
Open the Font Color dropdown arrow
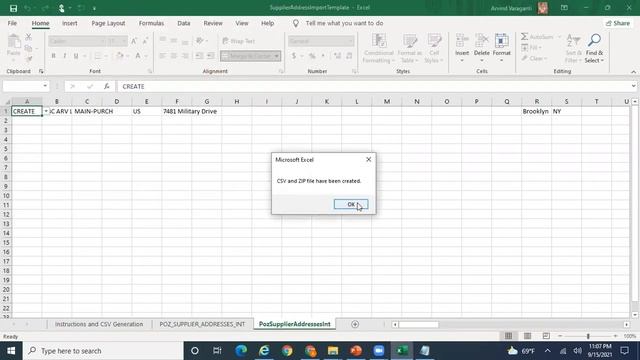point(146,56)
